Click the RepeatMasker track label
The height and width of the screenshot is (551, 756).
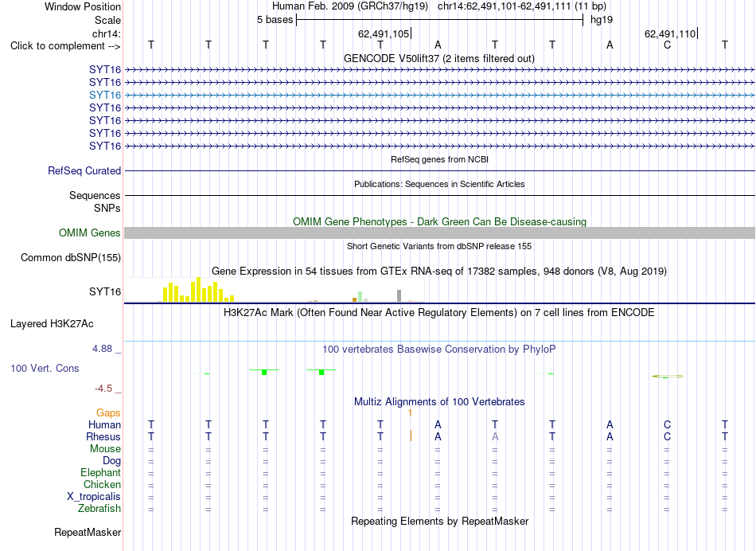pyautogui.click(x=88, y=533)
